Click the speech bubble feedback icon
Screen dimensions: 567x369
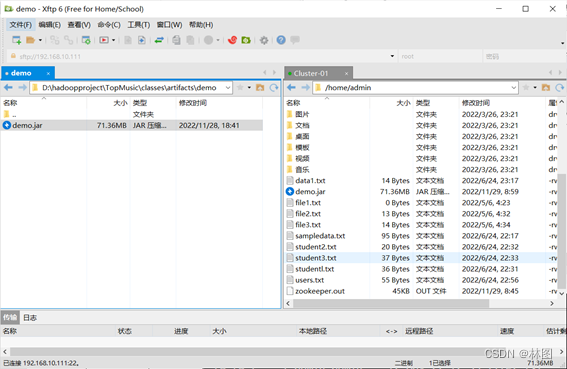pos(295,39)
